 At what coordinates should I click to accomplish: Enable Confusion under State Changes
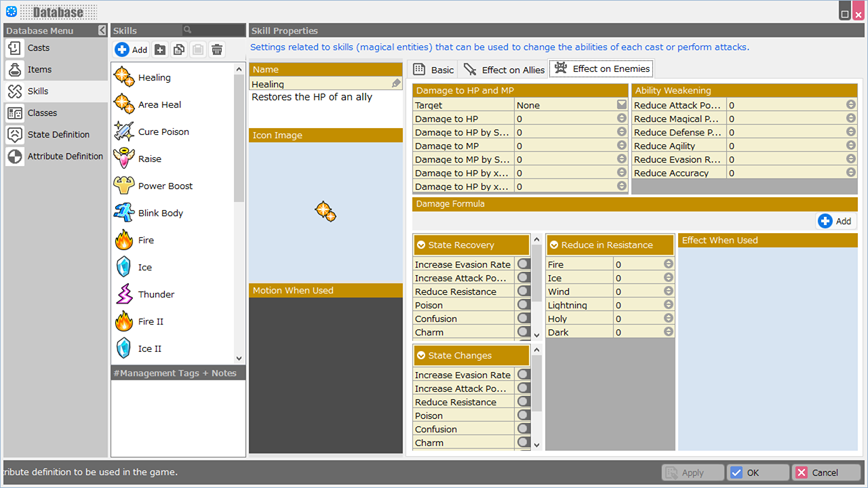524,429
